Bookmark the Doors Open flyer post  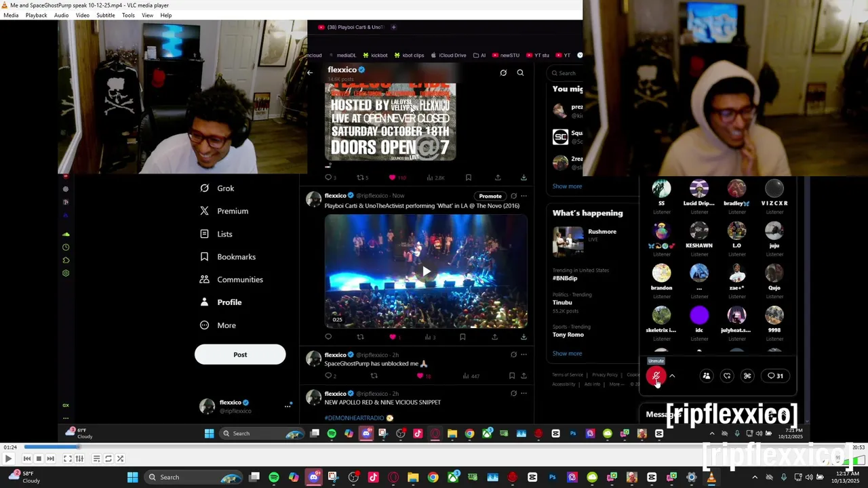[x=468, y=178]
